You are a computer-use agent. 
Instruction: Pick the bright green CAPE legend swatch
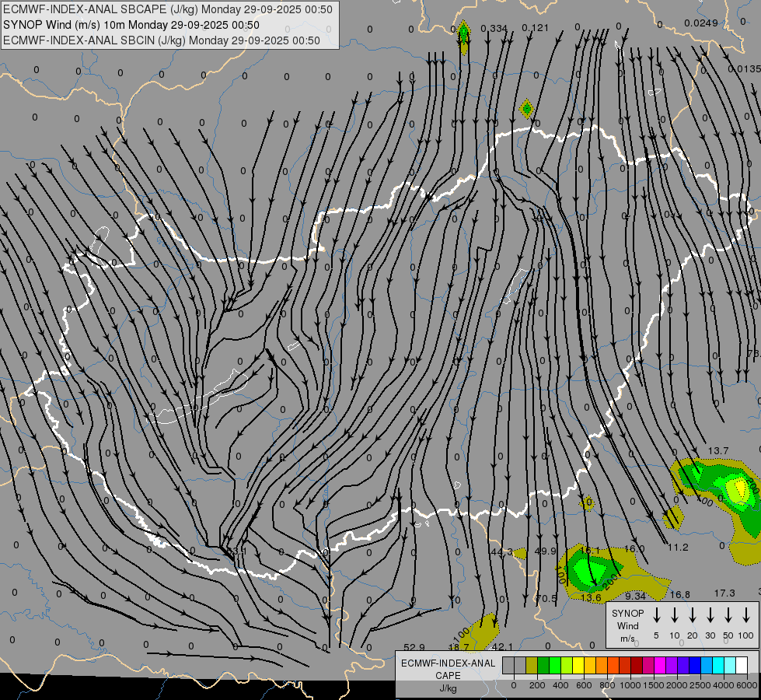coord(555,665)
